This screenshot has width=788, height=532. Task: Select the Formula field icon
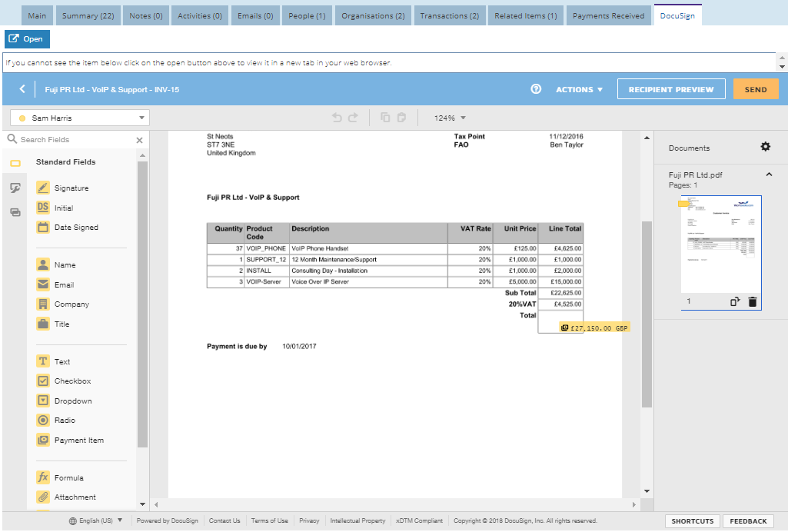click(x=43, y=477)
